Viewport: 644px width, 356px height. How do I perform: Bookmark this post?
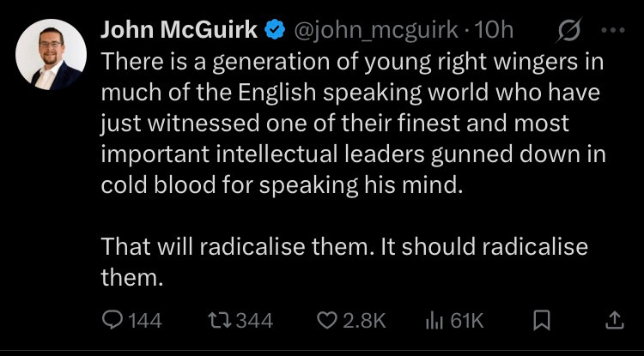[541, 321]
